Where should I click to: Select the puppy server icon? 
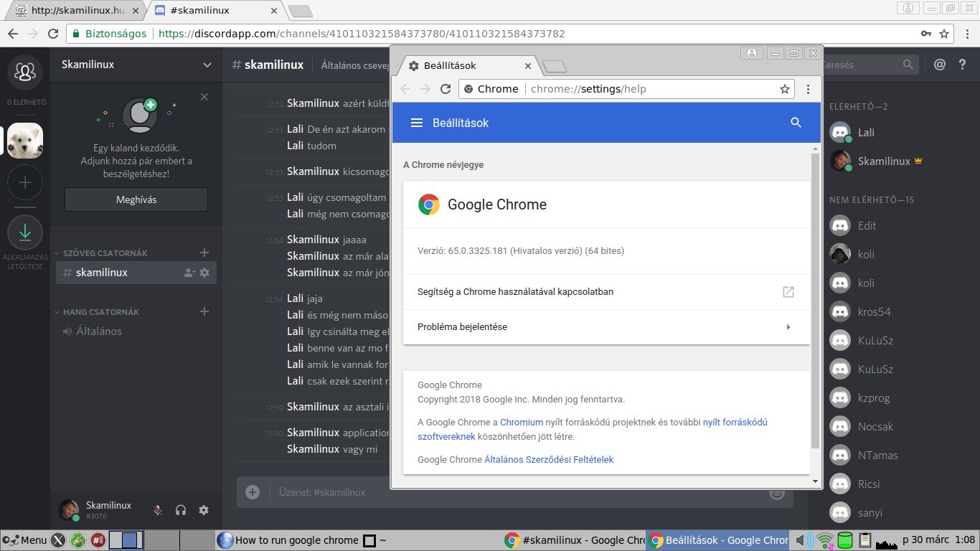tap(25, 140)
